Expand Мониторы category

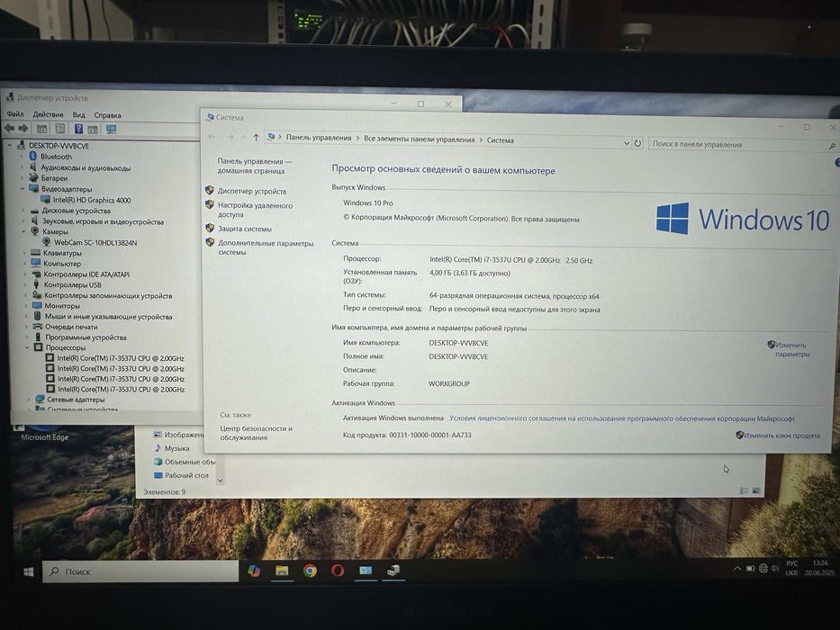point(25,305)
